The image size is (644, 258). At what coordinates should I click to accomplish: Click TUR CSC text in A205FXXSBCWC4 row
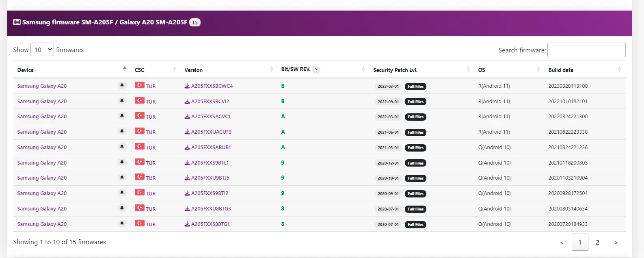click(151, 87)
